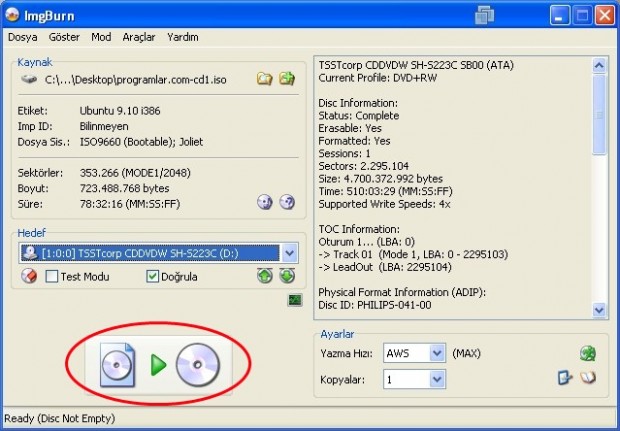620x431 pixels.
Task: Click the ImgBurn title bar logo
Action: (12, 15)
